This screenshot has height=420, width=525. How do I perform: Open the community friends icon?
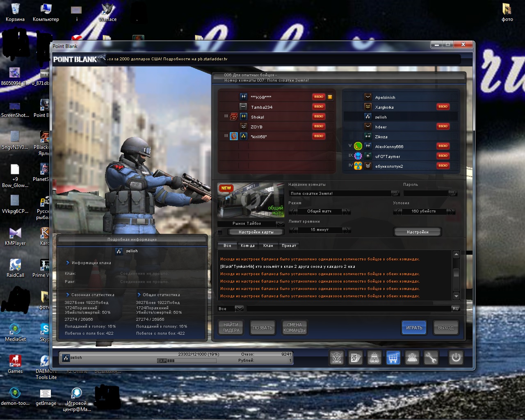tap(412, 358)
